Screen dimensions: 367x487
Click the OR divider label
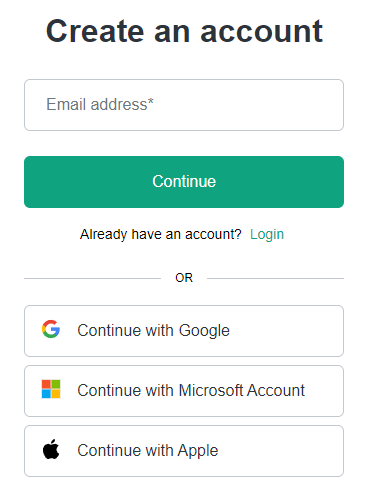[184, 278]
